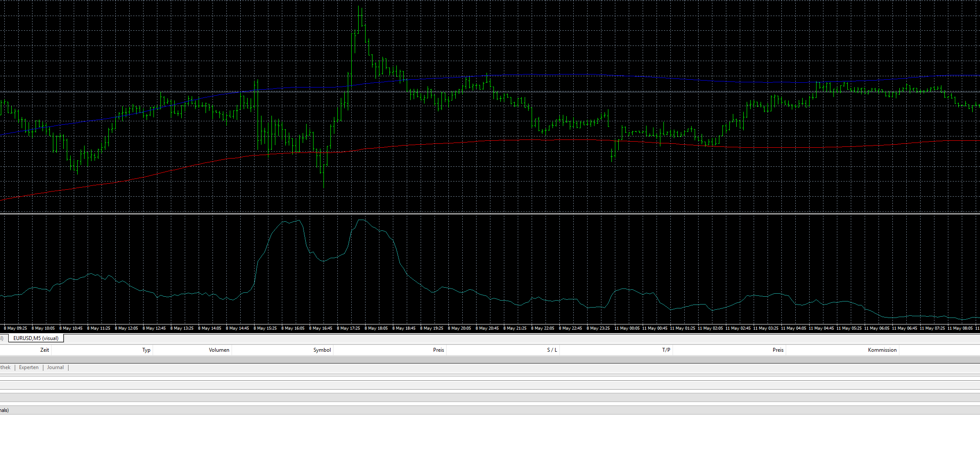Screen dimensions: 980x457
Task: Click the '8 May 18:45' time label
Action: tap(404, 328)
